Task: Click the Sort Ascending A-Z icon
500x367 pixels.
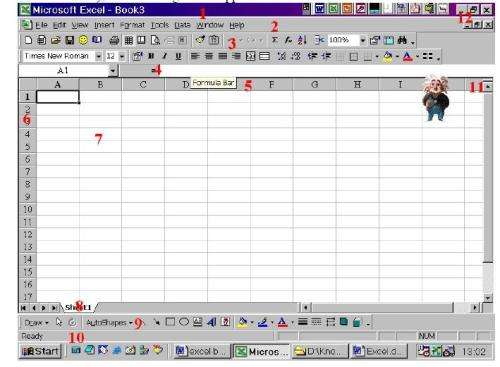Action: click(302, 40)
